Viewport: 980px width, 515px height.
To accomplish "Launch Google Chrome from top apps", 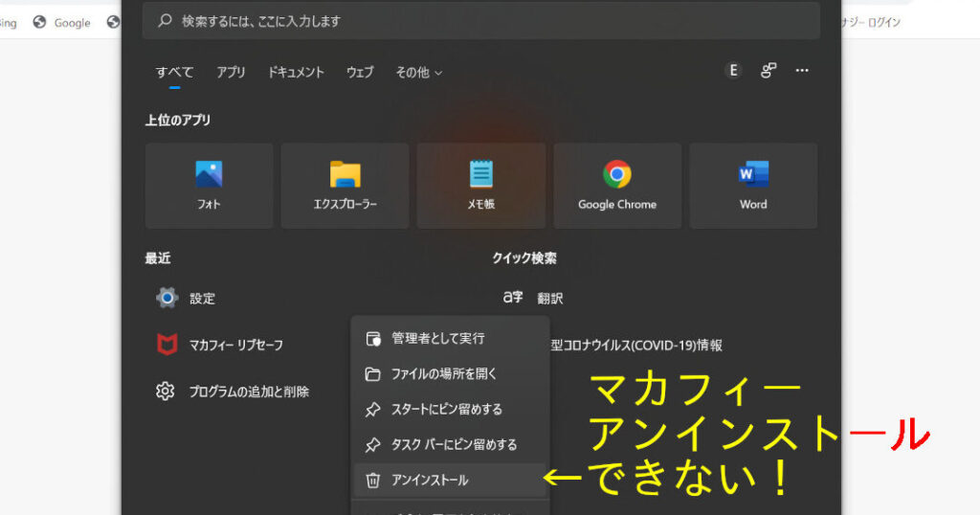I will (617, 186).
